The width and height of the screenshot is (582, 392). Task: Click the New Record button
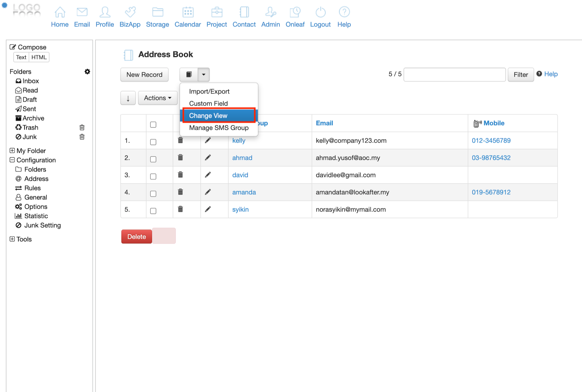point(145,75)
